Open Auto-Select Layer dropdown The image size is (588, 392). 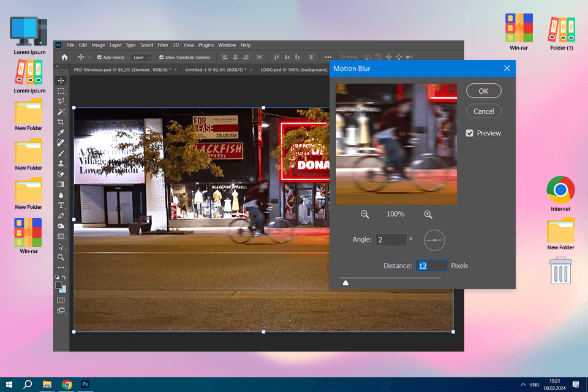pyautogui.click(x=141, y=58)
